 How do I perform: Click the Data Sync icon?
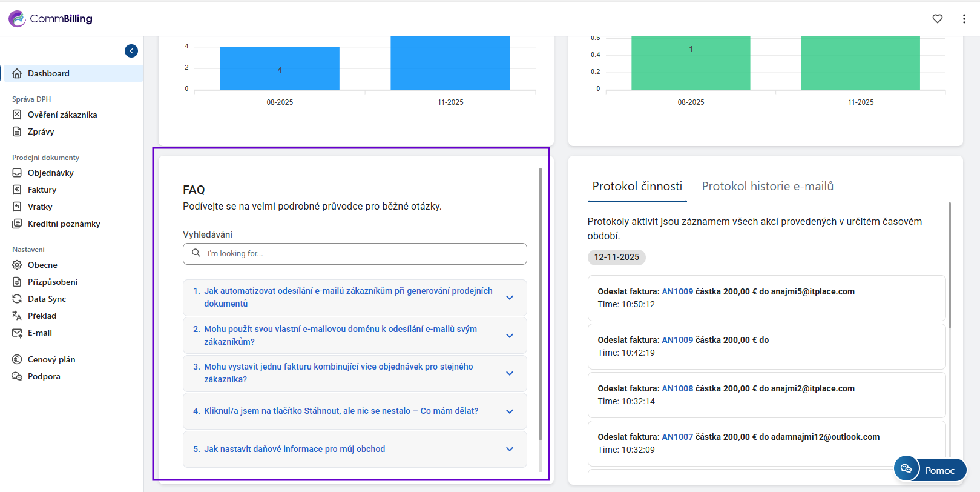coord(17,299)
